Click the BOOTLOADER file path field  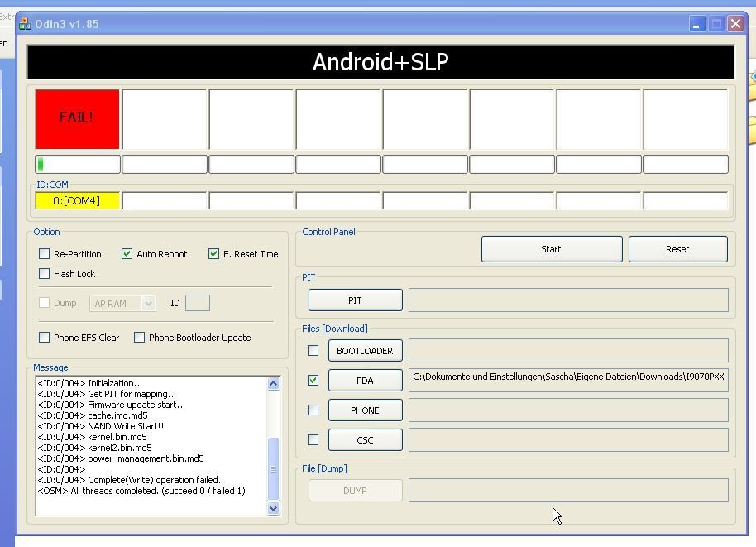pyautogui.click(x=568, y=351)
